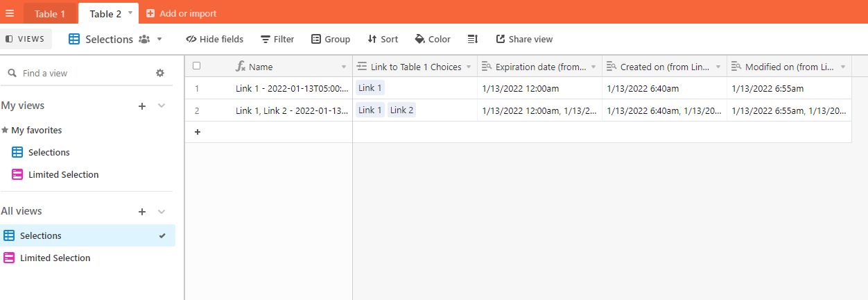Collapse the My views section
The height and width of the screenshot is (300, 868).
[162, 106]
